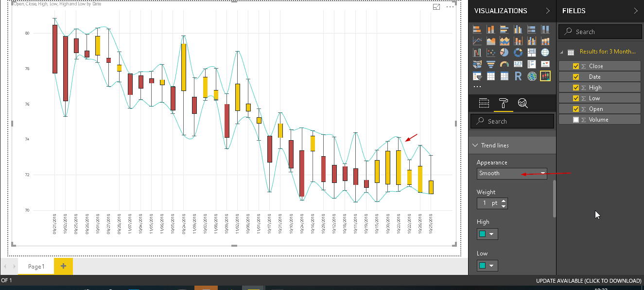Choose the Area chart visual
This screenshot has height=290, width=644.
point(491,41)
